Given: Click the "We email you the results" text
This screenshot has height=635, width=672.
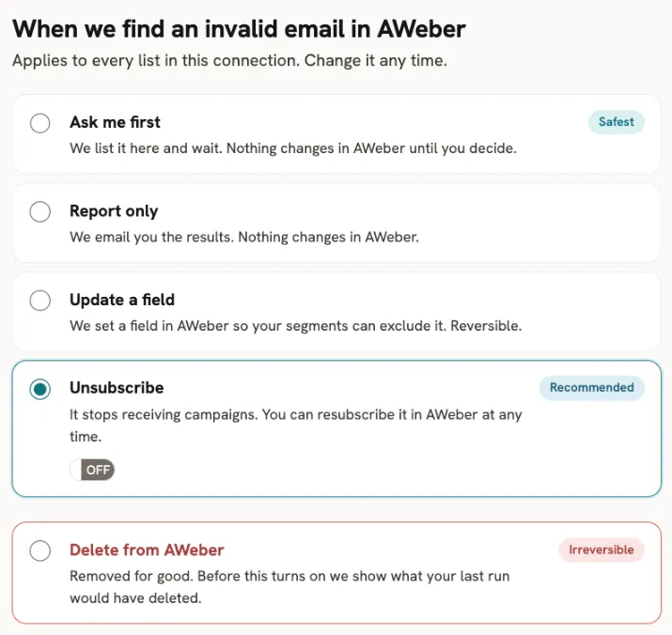Looking at the screenshot, I should 244,237.
